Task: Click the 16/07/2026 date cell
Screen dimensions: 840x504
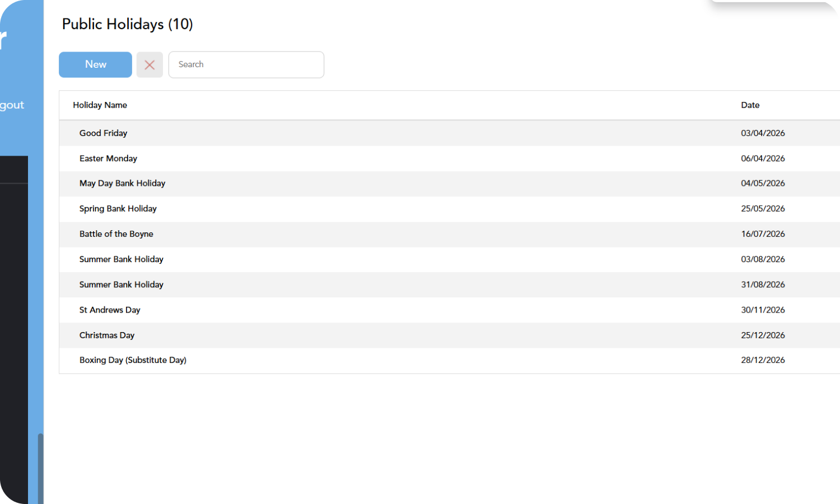Action: [x=763, y=234]
